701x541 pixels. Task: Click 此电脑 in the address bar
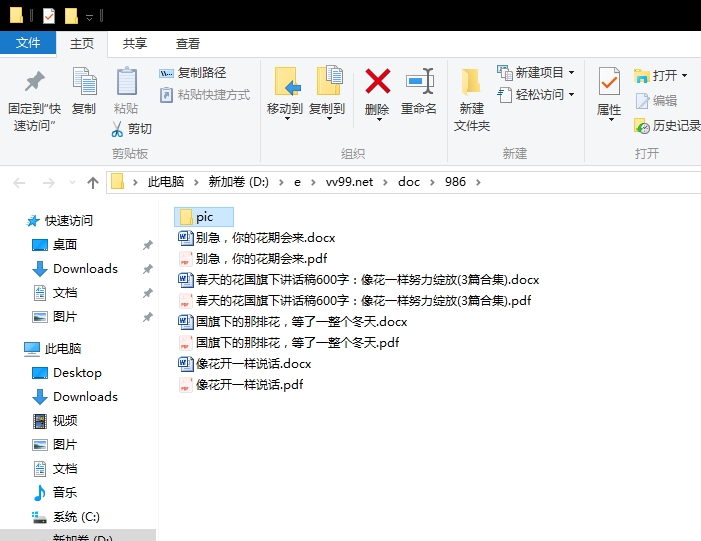tap(166, 182)
